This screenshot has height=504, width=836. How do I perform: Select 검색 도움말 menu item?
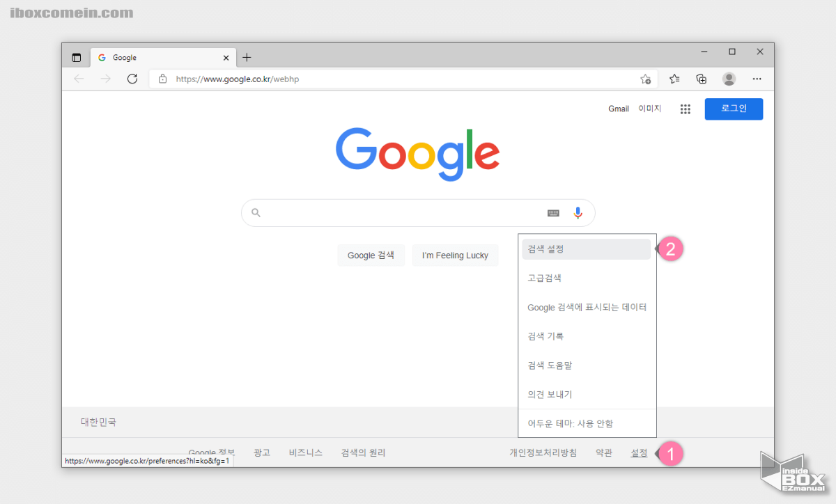click(x=587, y=365)
